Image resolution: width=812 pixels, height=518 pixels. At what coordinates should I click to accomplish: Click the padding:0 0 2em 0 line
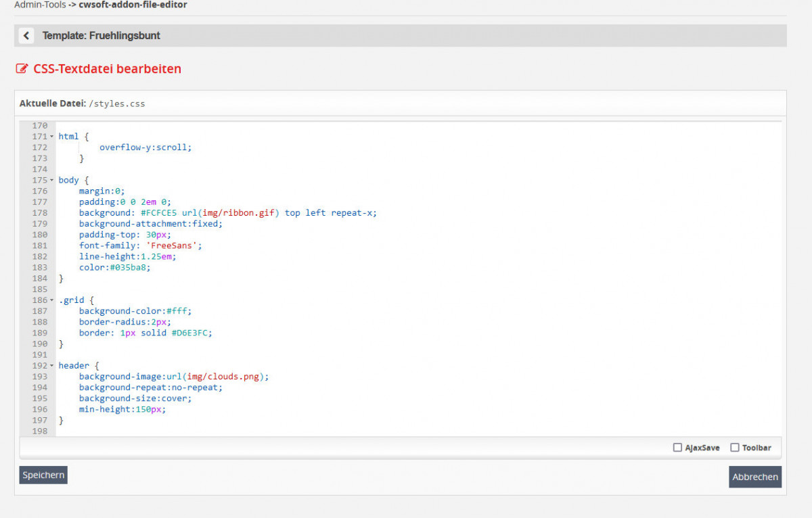(125, 202)
